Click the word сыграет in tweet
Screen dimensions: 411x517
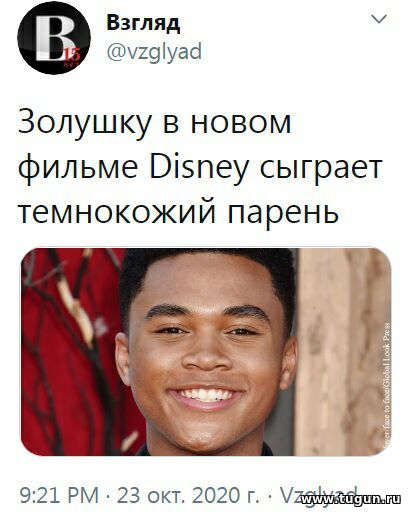coord(320,167)
